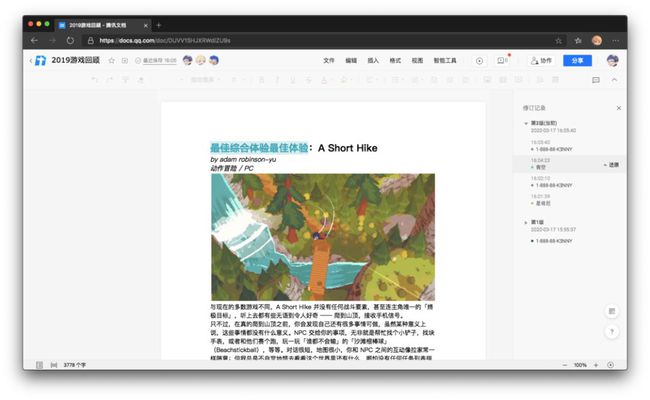Screen dimensions: 650x400
Task: Restore the 16:04:23 revision with 还原
Action: coord(611,165)
